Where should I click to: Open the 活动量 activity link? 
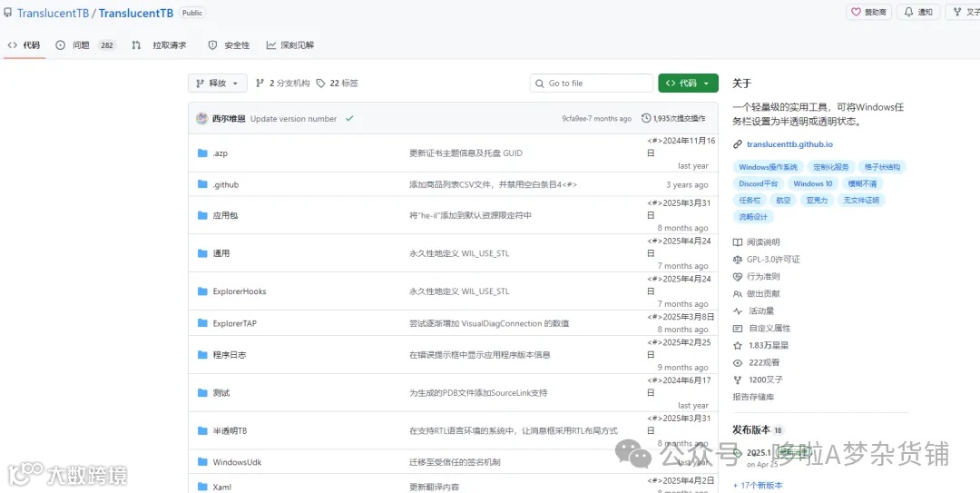(x=754, y=311)
